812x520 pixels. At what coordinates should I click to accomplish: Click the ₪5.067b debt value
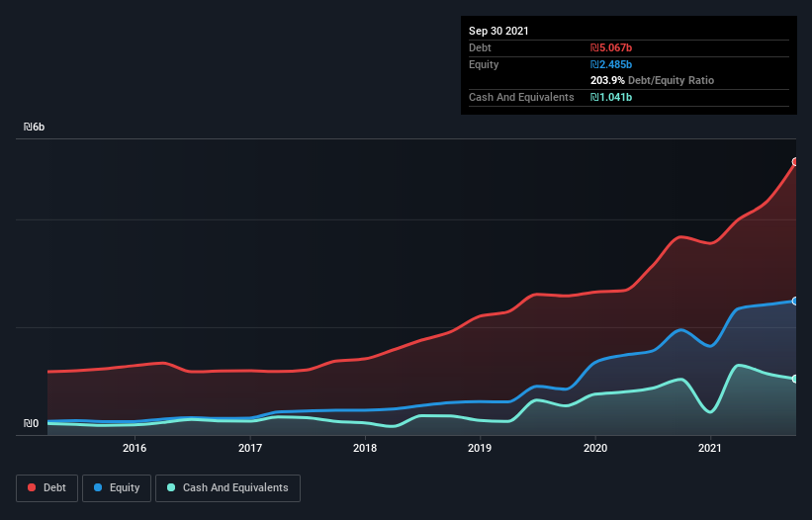click(611, 48)
